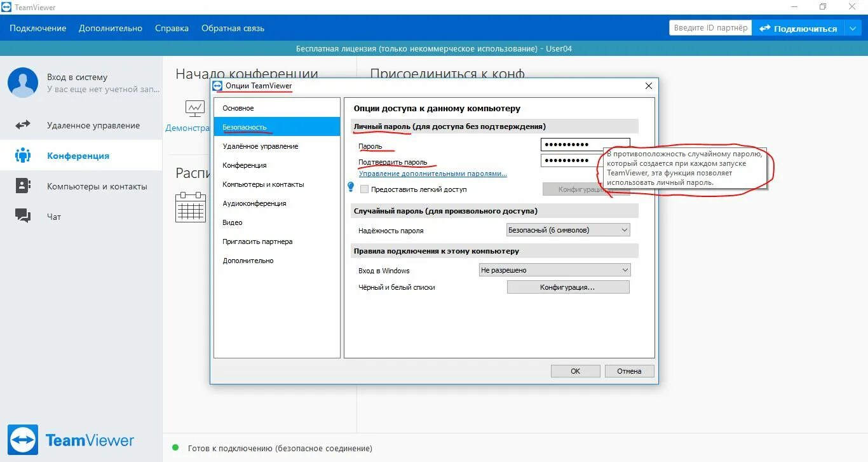Image resolution: width=868 pixels, height=462 pixels.
Task: Click the Демонстрация link text
Action: [x=187, y=128]
